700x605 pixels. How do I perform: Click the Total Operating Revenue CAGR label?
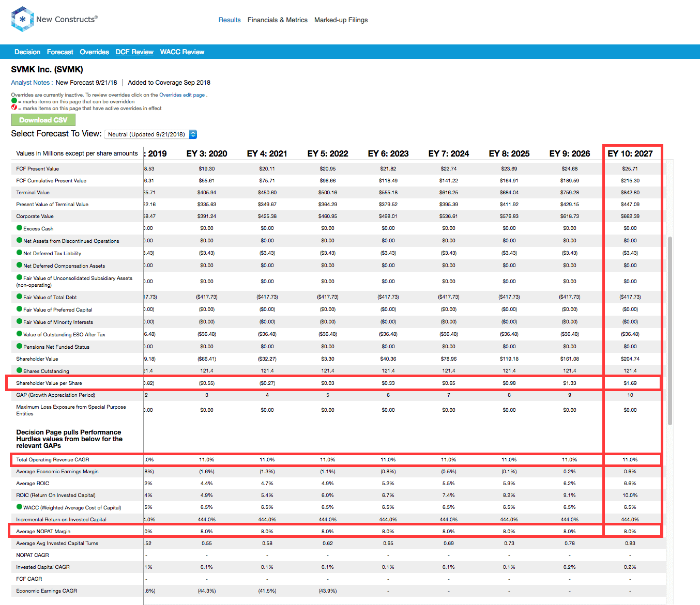click(53, 460)
